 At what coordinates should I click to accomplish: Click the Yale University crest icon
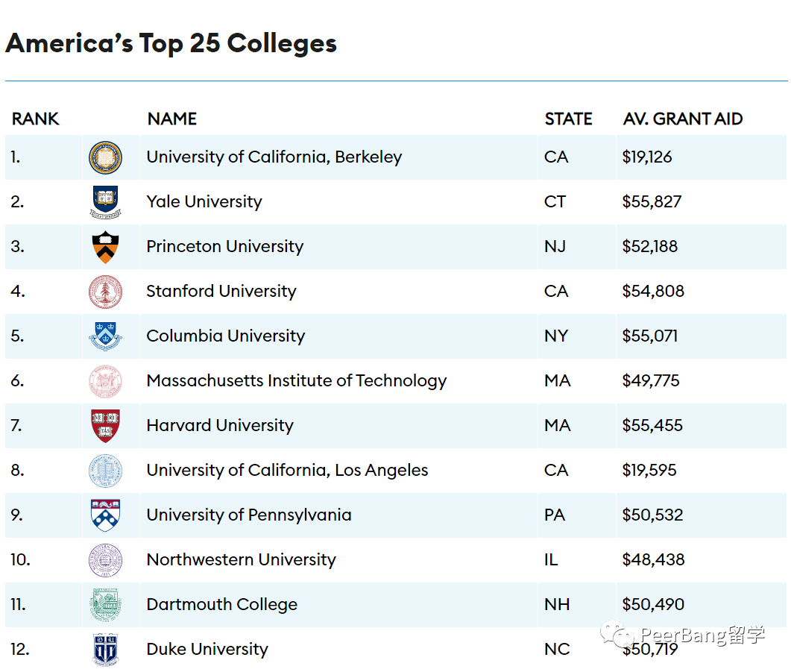click(x=105, y=202)
